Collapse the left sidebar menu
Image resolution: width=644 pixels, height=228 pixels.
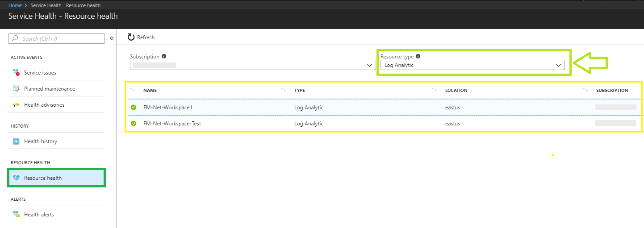pyautogui.click(x=112, y=39)
